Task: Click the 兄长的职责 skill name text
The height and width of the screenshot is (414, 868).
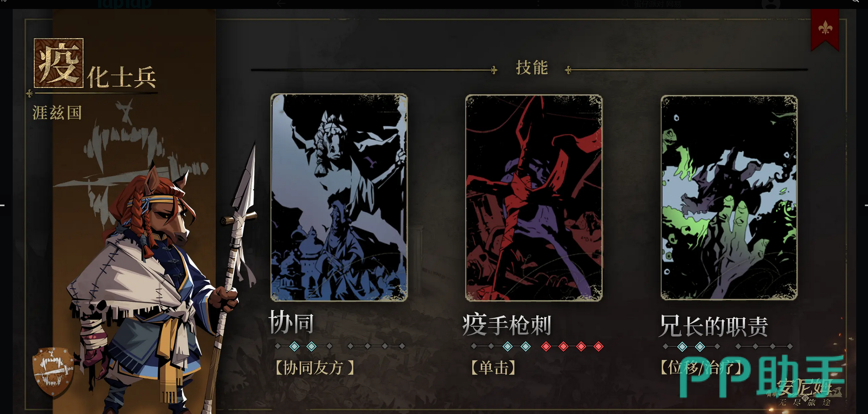Action: tap(714, 326)
